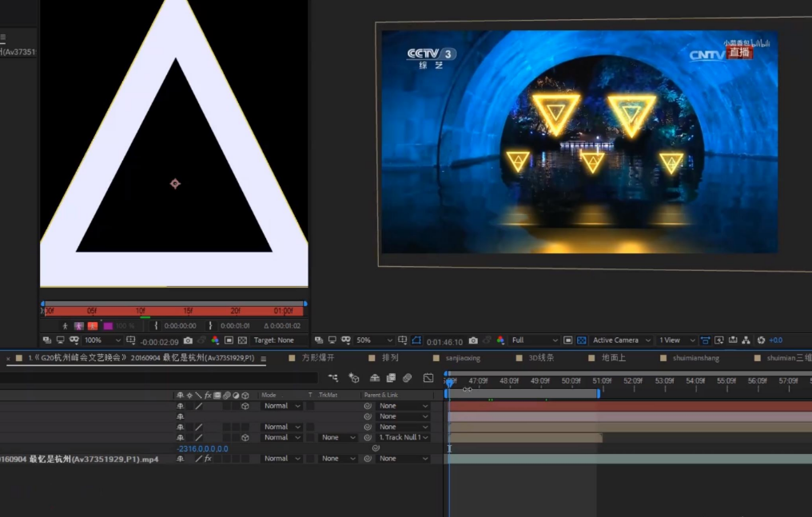Click the Roto Brush alpha view icon
The image size is (812, 517).
pos(66,326)
